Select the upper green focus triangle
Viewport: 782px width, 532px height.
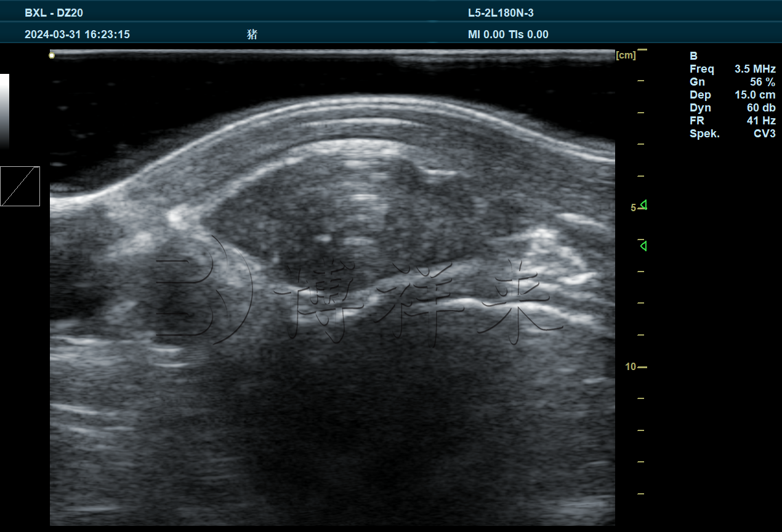pos(643,204)
